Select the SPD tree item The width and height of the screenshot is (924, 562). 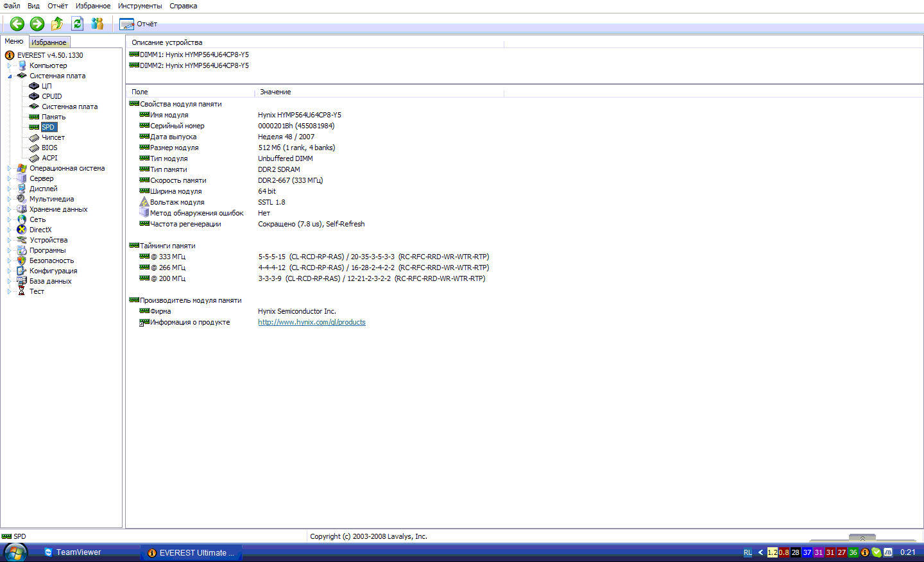click(48, 127)
